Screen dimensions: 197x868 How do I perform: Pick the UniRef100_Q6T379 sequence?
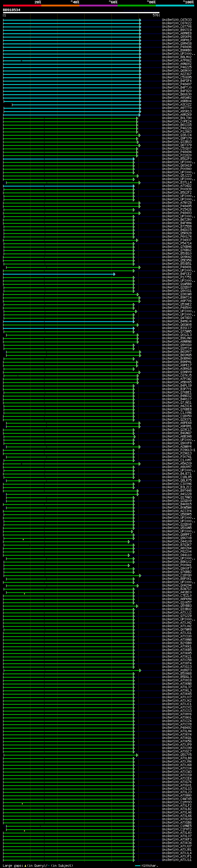[x=177, y=145]
